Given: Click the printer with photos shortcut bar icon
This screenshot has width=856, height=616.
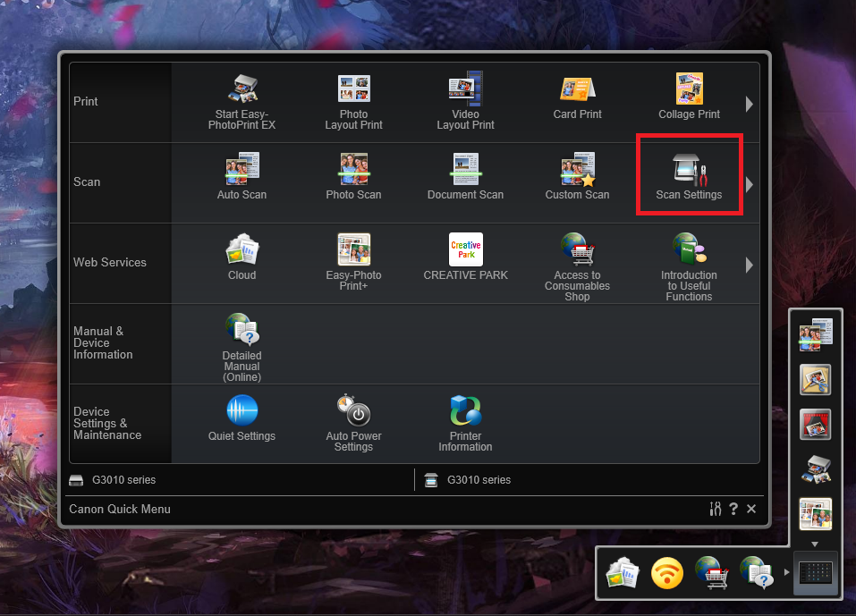Looking at the screenshot, I should pyautogui.click(x=816, y=468).
